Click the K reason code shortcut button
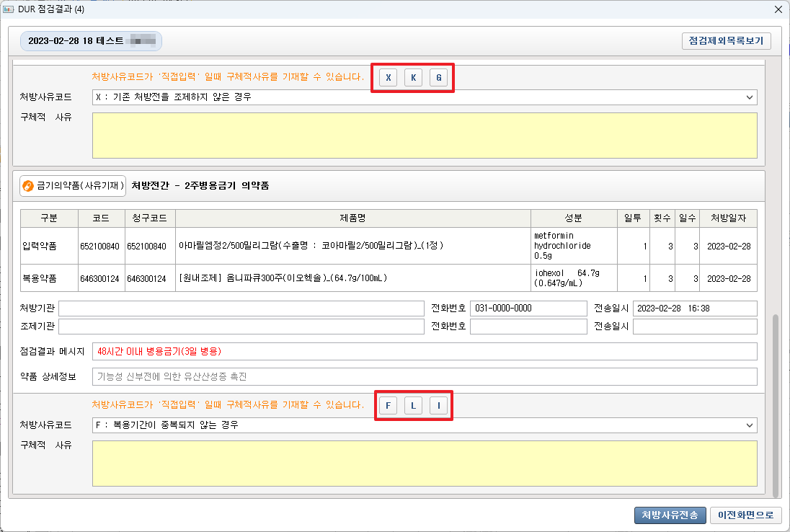 click(x=413, y=78)
